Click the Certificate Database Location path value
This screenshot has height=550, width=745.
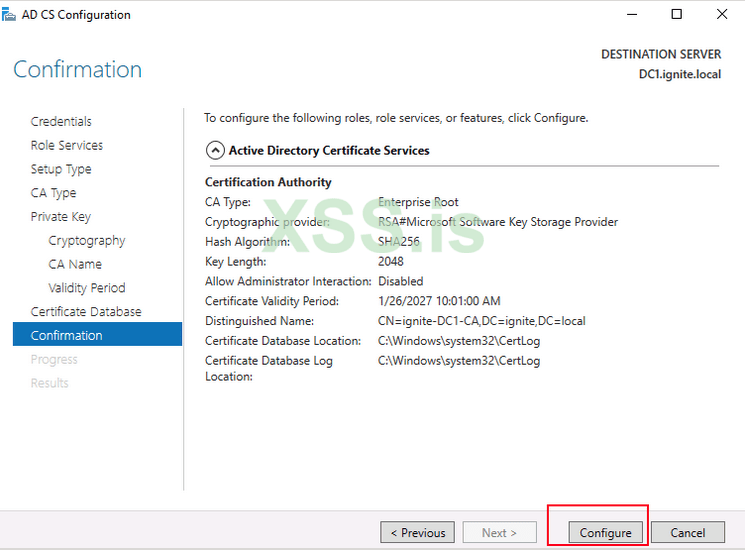[458, 341]
